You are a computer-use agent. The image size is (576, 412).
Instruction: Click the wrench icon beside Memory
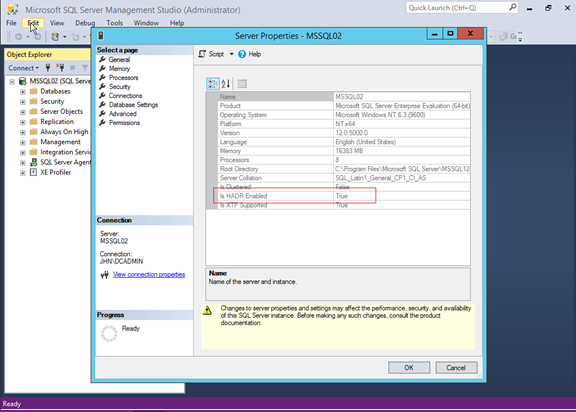(x=102, y=68)
